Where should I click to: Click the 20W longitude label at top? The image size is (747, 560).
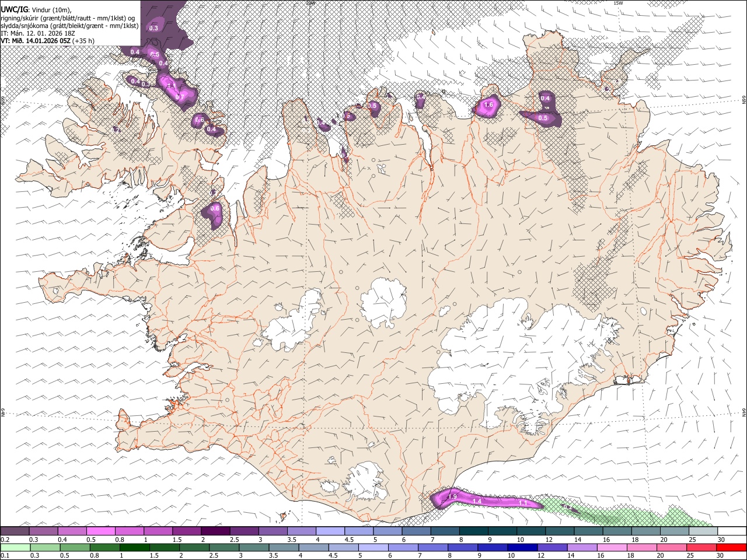pos(310,3)
